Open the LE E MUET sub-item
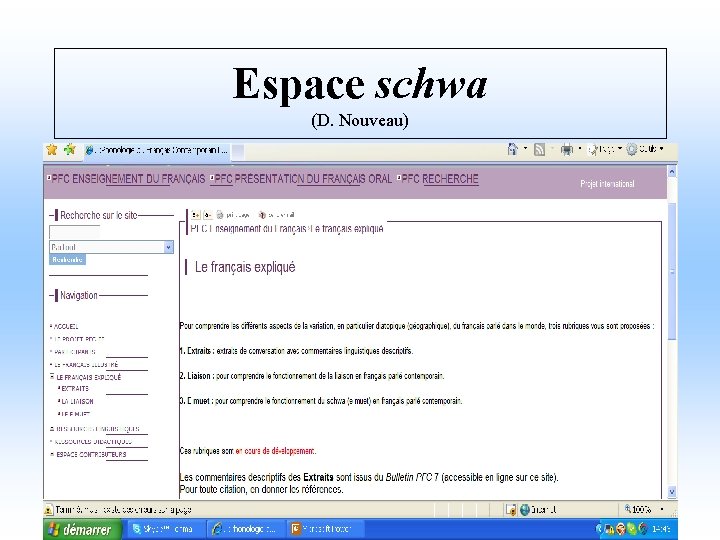 click(74, 414)
